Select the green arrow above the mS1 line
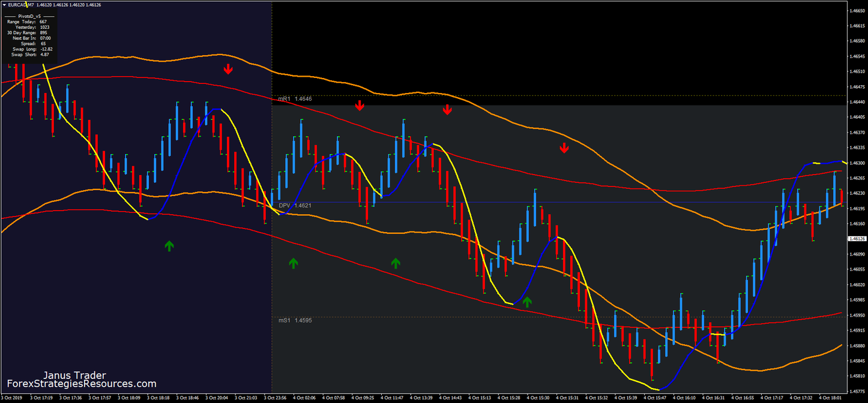868x403 pixels. click(527, 303)
